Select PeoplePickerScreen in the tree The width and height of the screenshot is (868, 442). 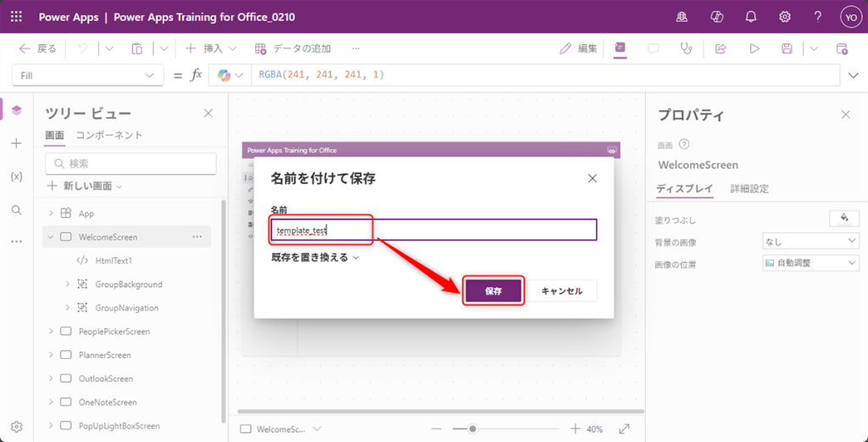point(114,331)
